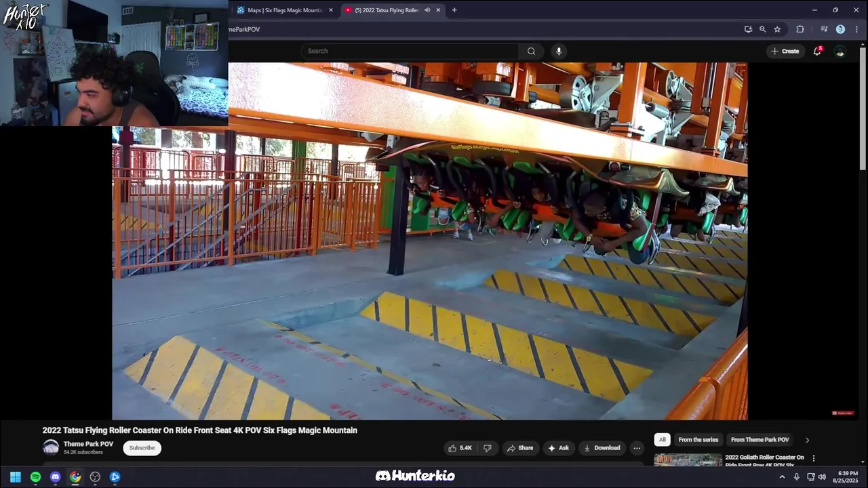Click the Create button on YouTube
868x488 pixels.
click(785, 51)
